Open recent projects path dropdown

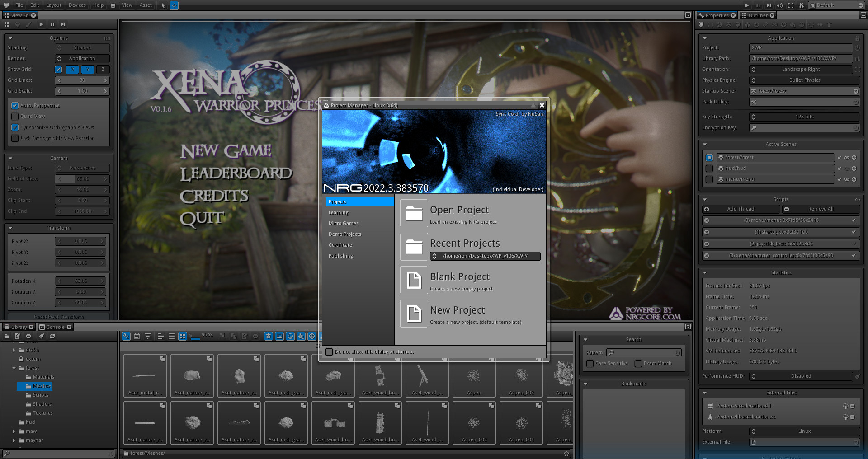coord(485,256)
